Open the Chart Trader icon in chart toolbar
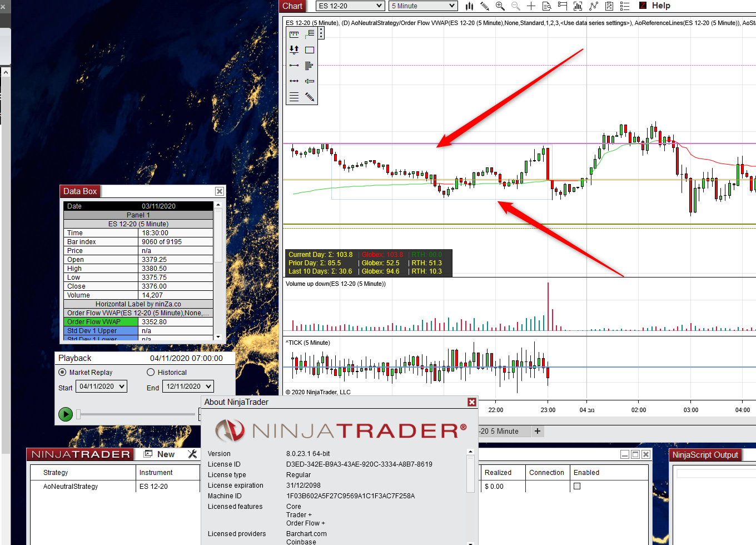 [563, 6]
